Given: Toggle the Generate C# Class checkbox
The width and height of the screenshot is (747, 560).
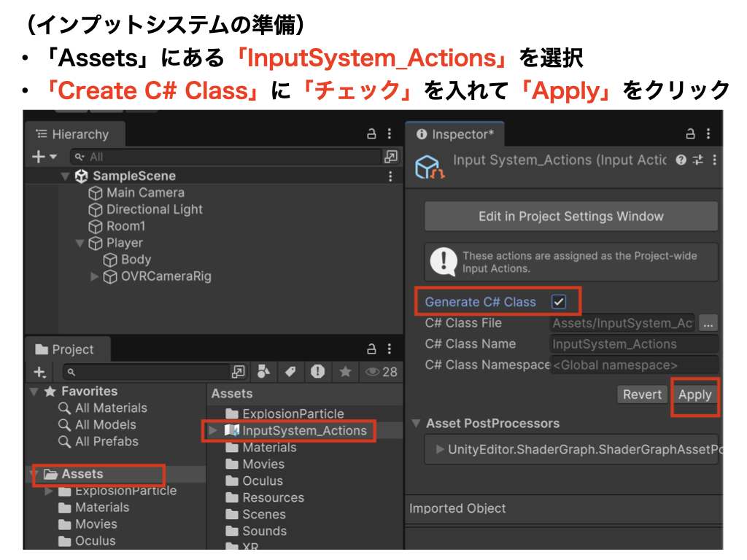Looking at the screenshot, I should point(559,302).
